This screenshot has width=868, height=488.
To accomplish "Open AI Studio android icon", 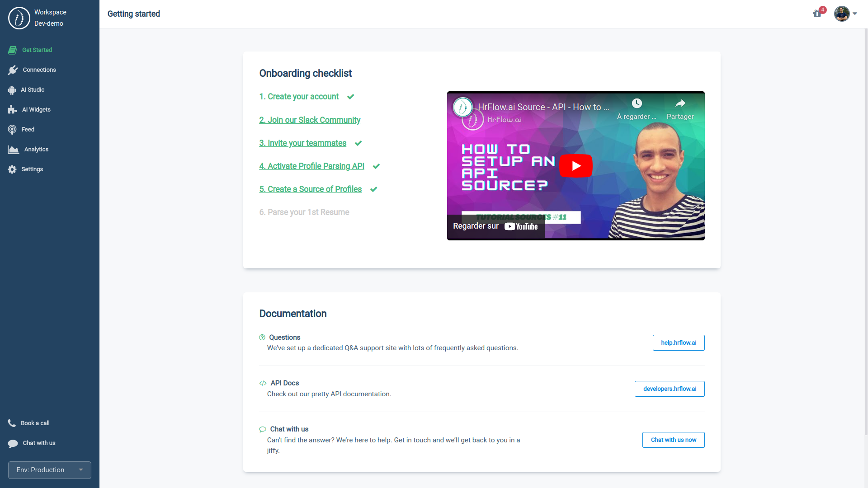I will (12, 90).
